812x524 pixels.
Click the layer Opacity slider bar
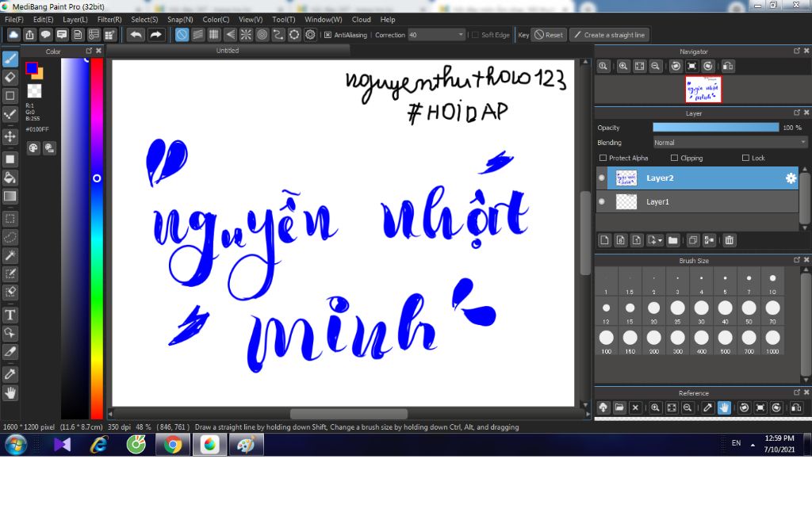715,128
